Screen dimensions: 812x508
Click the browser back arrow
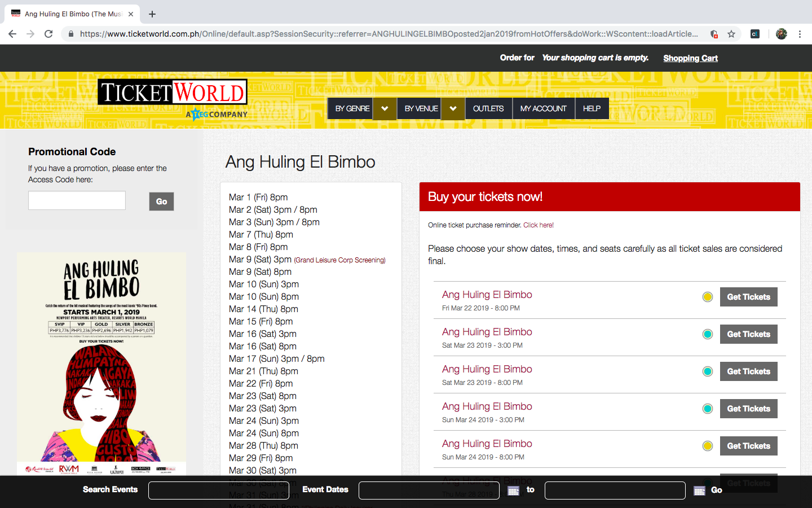pos(12,34)
